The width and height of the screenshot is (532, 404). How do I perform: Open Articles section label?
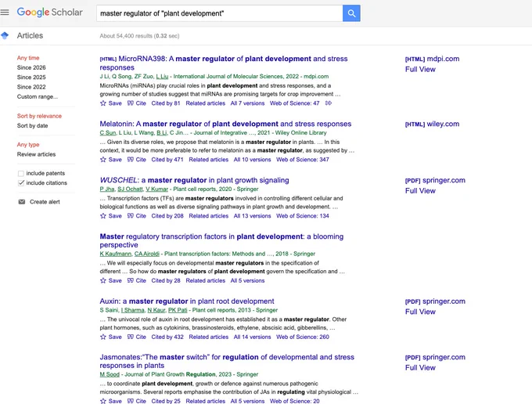pos(30,36)
